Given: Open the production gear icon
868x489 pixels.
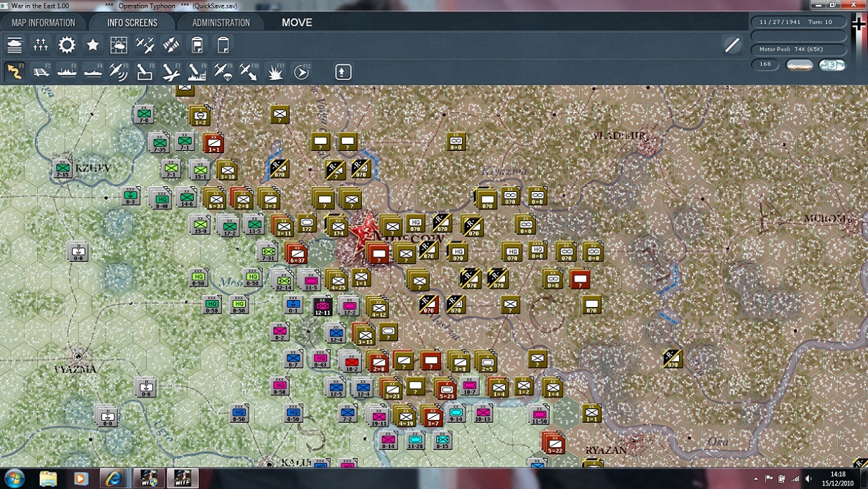Looking at the screenshot, I should [x=67, y=45].
